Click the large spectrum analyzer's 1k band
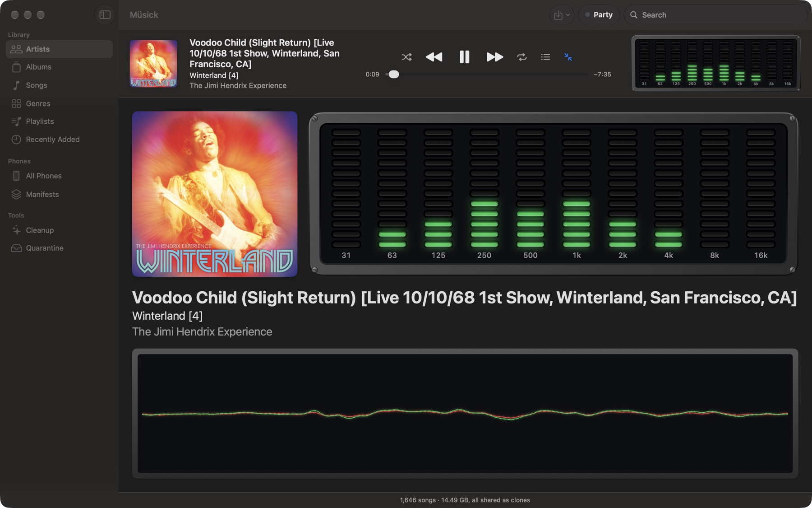Image resolution: width=812 pixels, height=508 pixels. pyautogui.click(x=577, y=194)
